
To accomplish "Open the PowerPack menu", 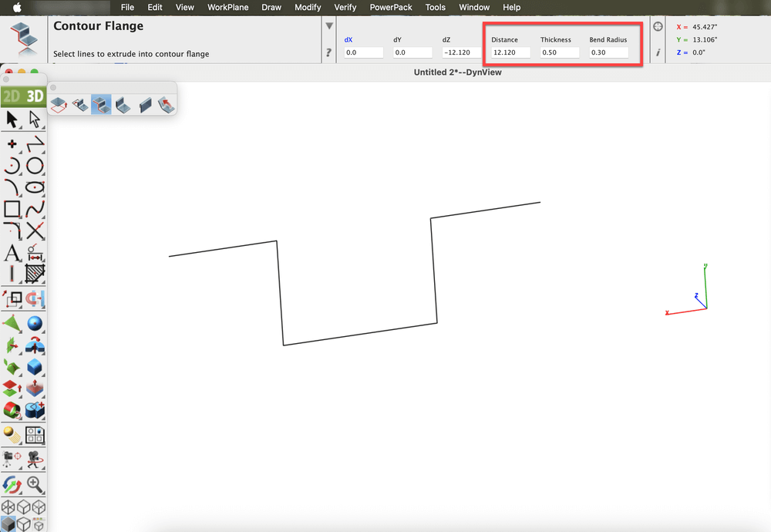I will click(391, 7).
